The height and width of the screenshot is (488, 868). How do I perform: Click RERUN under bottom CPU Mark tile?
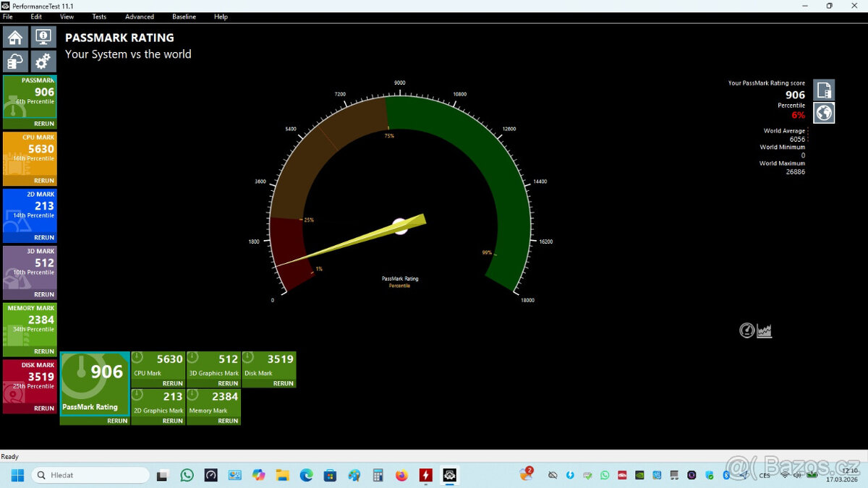[x=173, y=383]
